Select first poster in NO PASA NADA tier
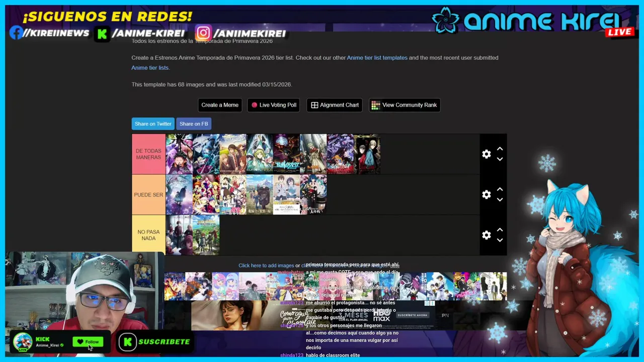 (x=179, y=235)
